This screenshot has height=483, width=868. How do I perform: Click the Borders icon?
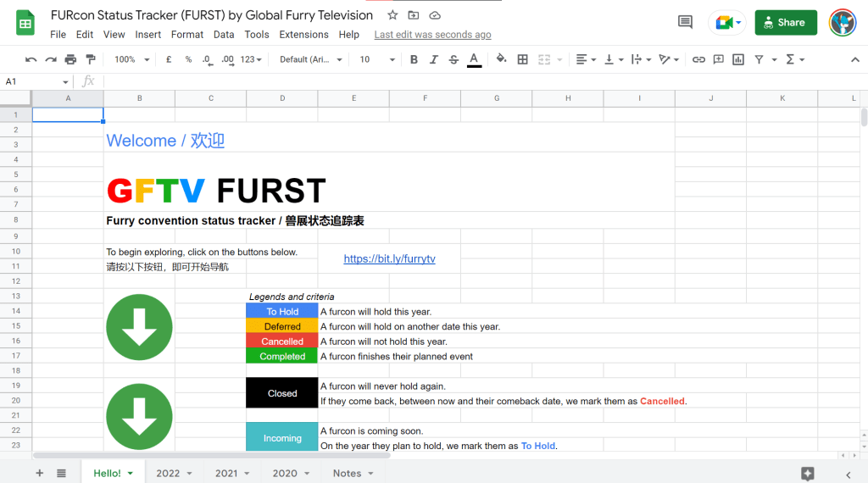pyautogui.click(x=523, y=59)
